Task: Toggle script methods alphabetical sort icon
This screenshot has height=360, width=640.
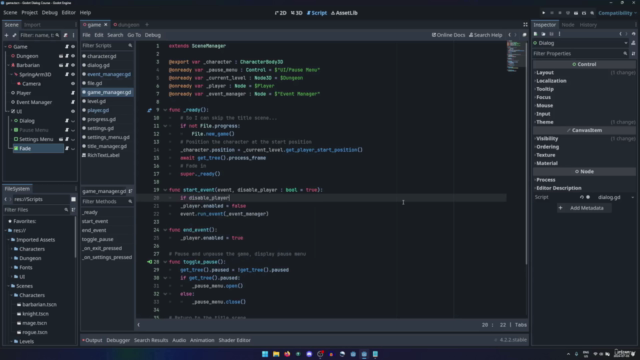Action: click(x=130, y=191)
